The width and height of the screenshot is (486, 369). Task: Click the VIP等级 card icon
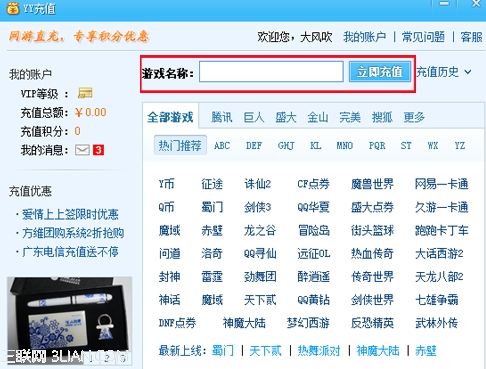point(85,93)
